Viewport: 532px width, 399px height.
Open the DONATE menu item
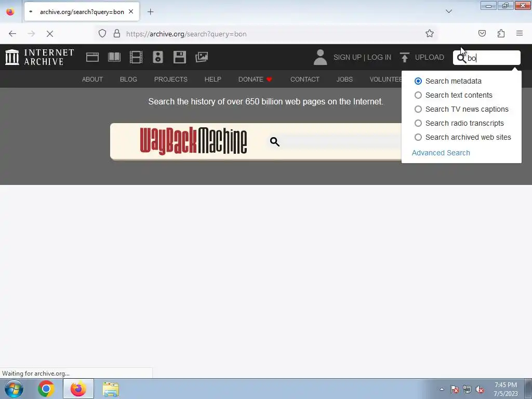tap(255, 79)
